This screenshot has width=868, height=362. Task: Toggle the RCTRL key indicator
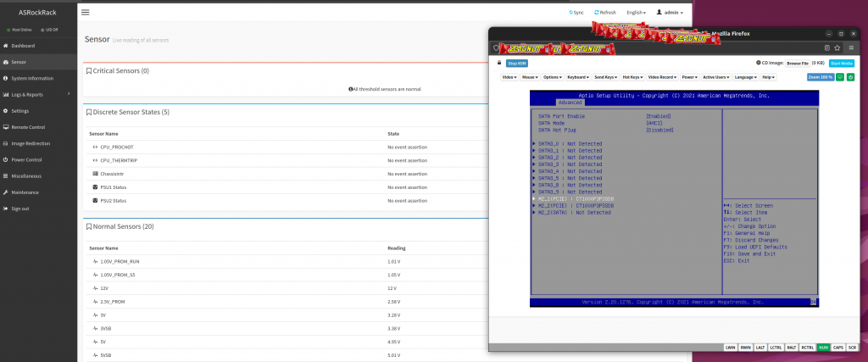[808, 347]
